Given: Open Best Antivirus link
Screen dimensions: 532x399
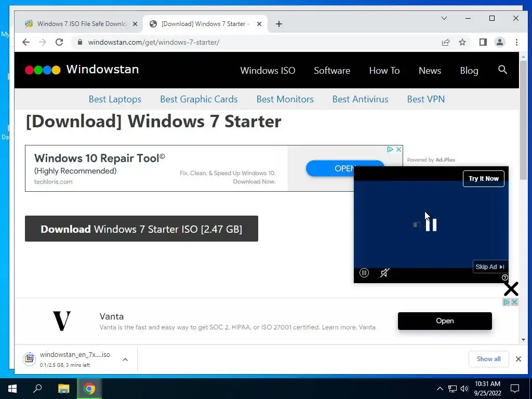Looking at the screenshot, I should point(361,99).
